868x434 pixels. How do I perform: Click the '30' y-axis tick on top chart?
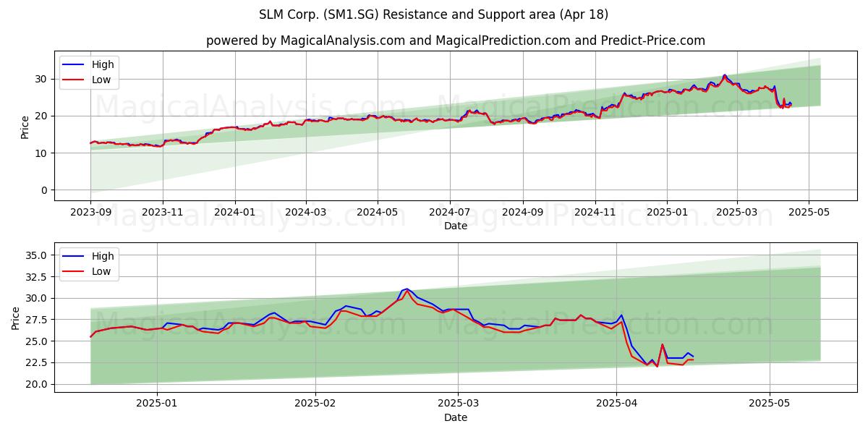point(42,79)
